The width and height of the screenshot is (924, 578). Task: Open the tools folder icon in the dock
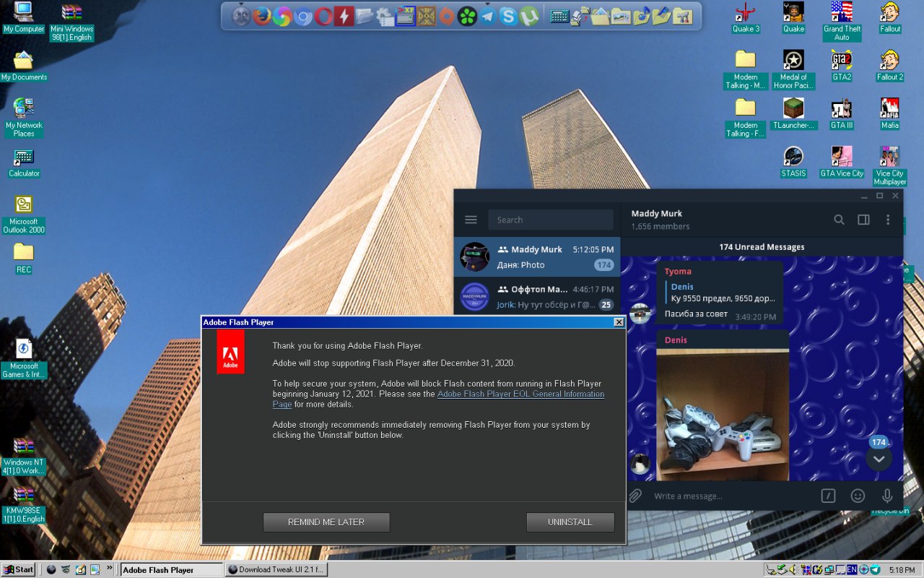pos(682,16)
